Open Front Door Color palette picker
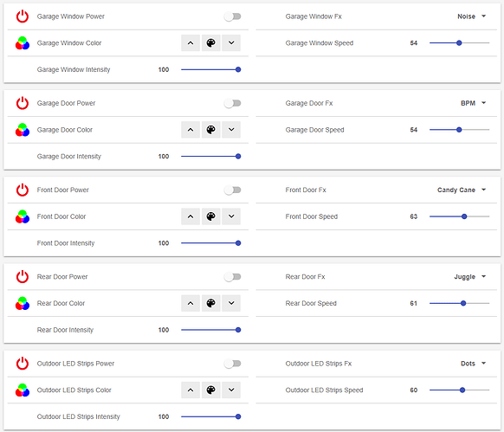The height and width of the screenshot is (432, 504). 210,216
